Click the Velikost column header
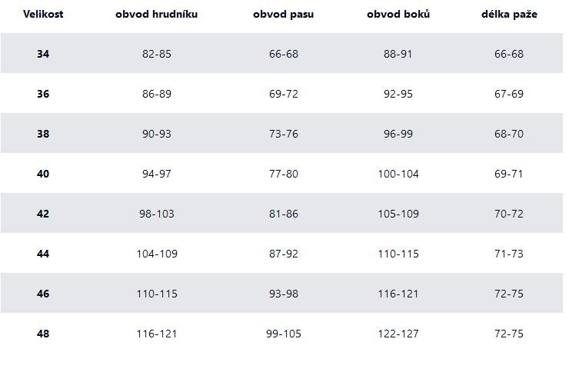Viewport: 569px width, 392px height. (43, 14)
